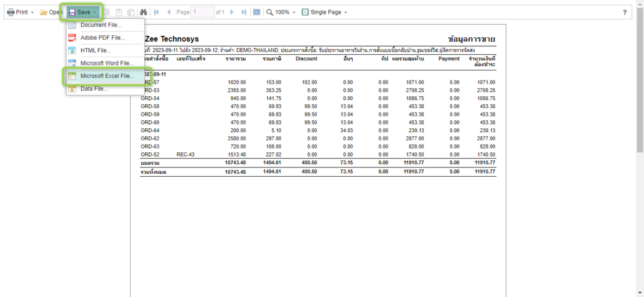Click the parameters icon in the toolbar

[x=119, y=13]
